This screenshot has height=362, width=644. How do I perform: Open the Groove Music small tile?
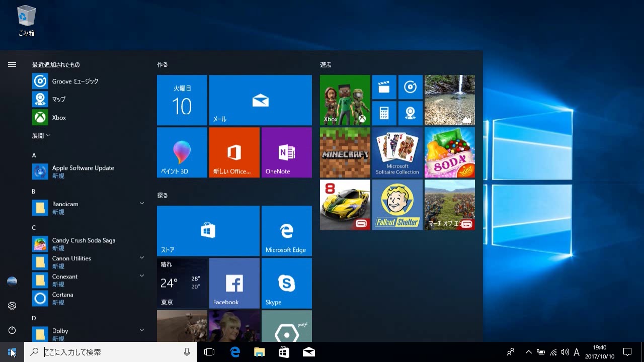pyautogui.click(x=411, y=87)
